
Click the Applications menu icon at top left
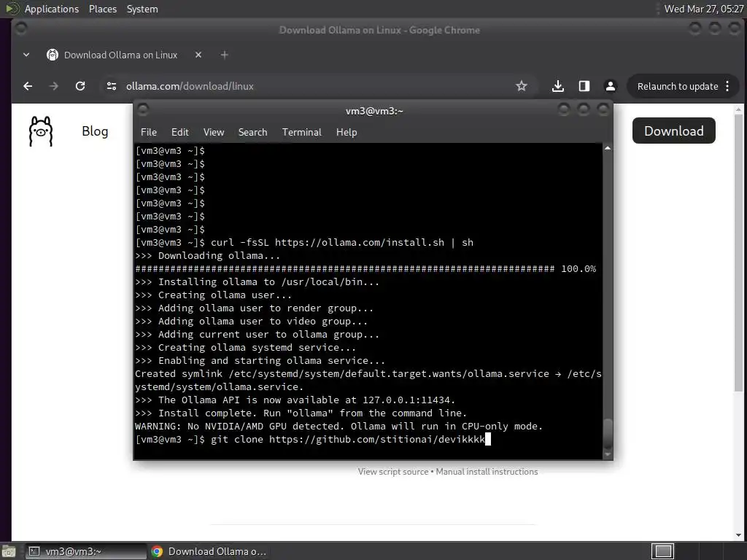tap(12, 9)
